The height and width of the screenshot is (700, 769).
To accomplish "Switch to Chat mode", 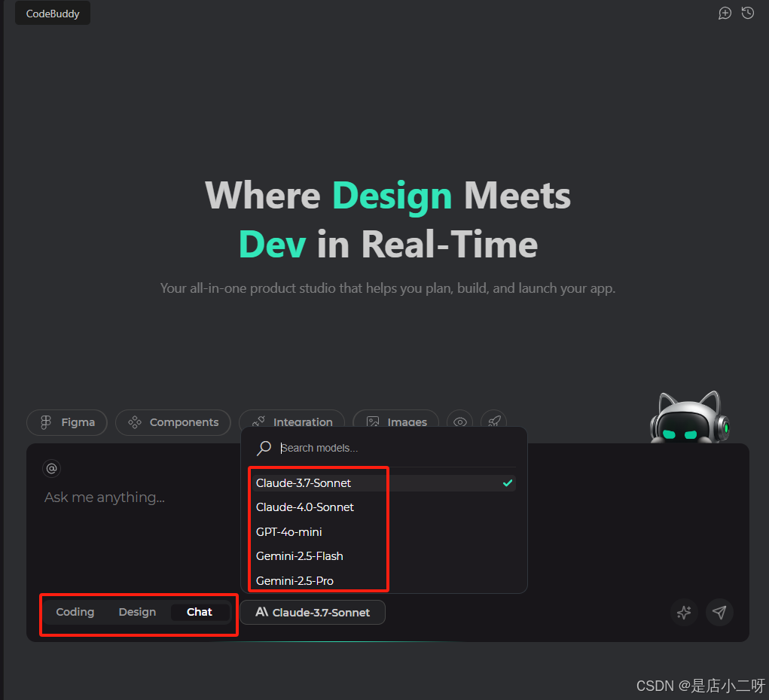I will tap(200, 612).
